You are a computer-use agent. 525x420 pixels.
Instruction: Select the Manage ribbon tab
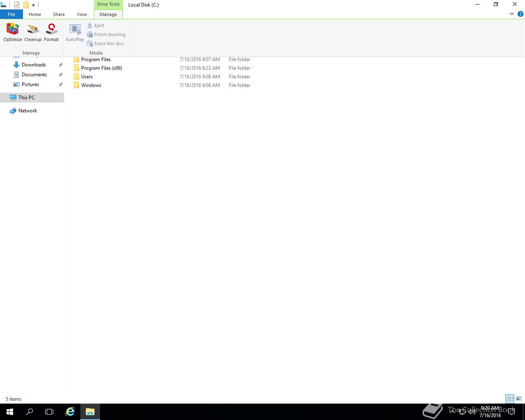[108, 14]
